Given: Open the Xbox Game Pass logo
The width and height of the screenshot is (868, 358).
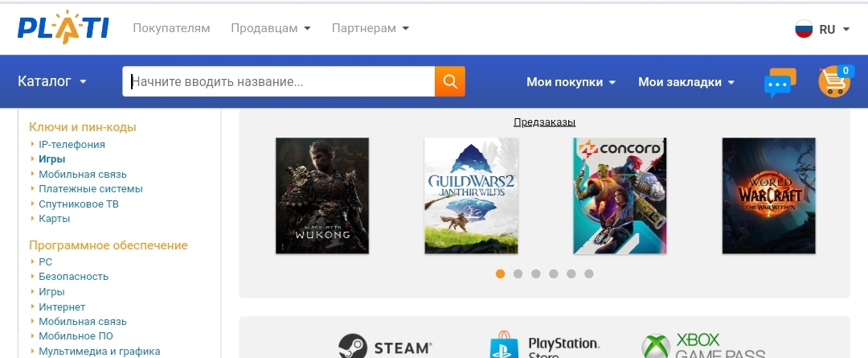Looking at the screenshot, I should (x=703, y=346).
